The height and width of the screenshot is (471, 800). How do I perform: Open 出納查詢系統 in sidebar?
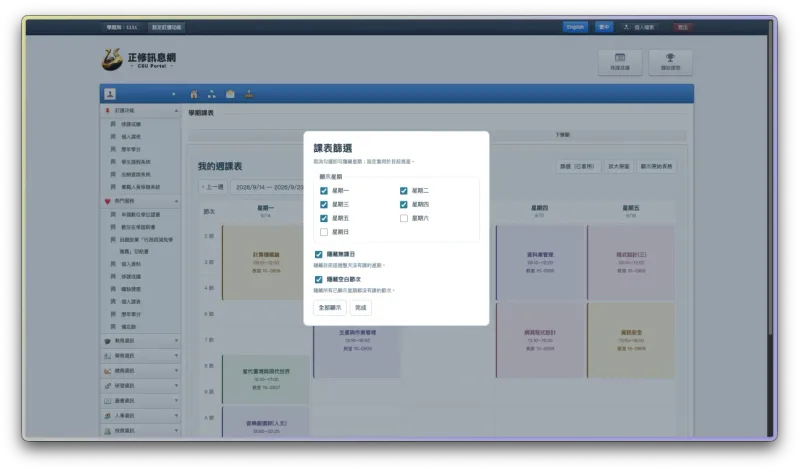coord(136,175)
